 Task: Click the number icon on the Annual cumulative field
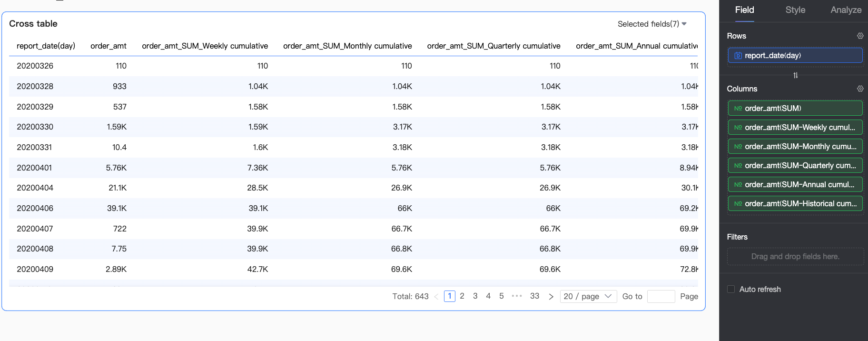[x=738, y=185]
